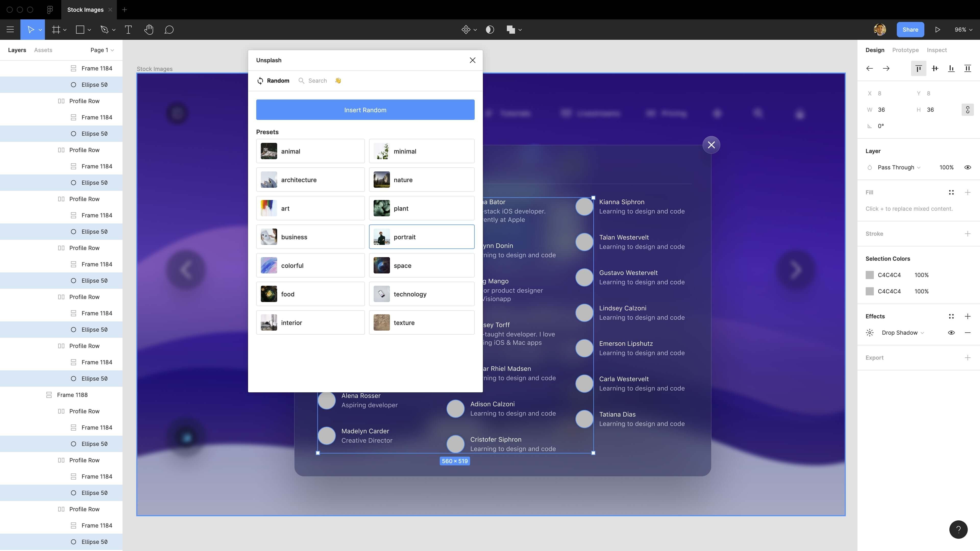Image resolution: width=980 pixels, height=551 pixels.
Task: Toggle the width/height constrain proportions lock
Action: 968,109
